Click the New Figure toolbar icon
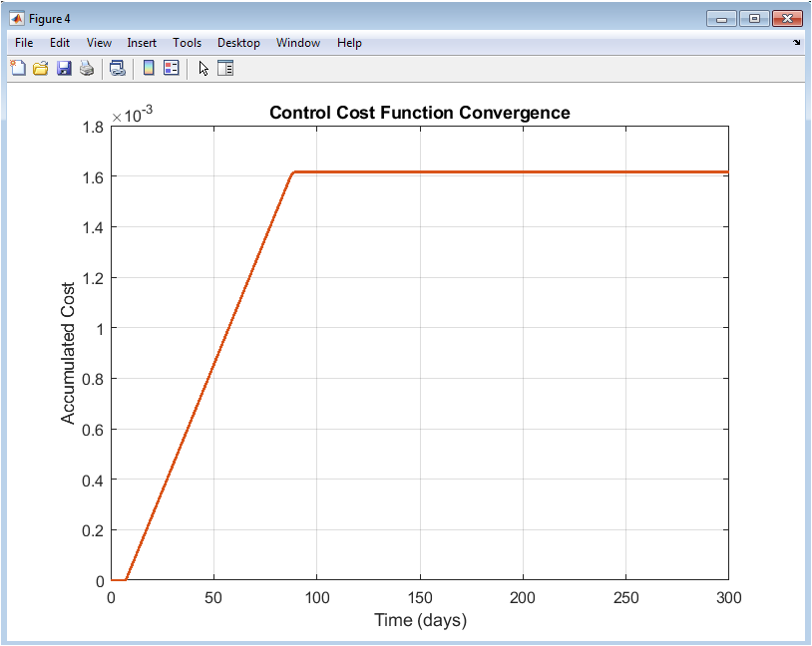 coord(18,69)
